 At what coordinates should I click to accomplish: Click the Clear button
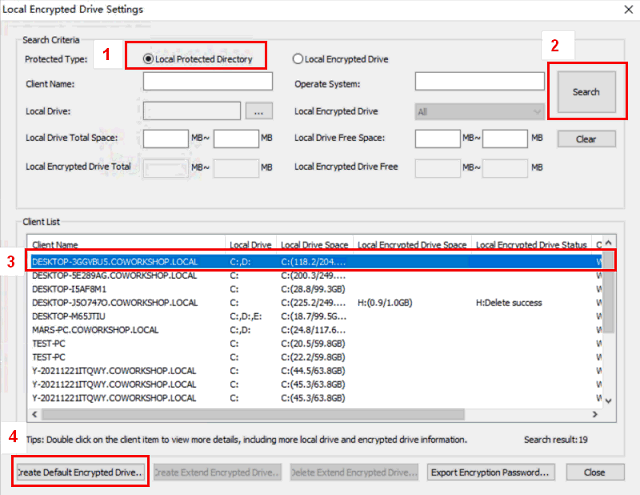tap(586, 139)
